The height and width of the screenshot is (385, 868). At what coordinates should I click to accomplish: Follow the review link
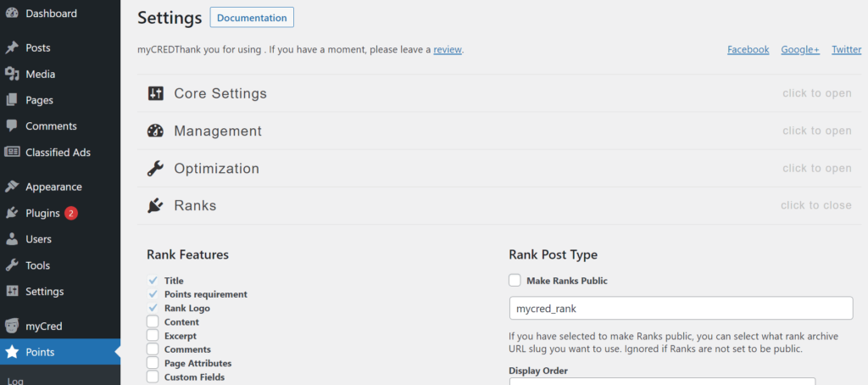(448, 50)
